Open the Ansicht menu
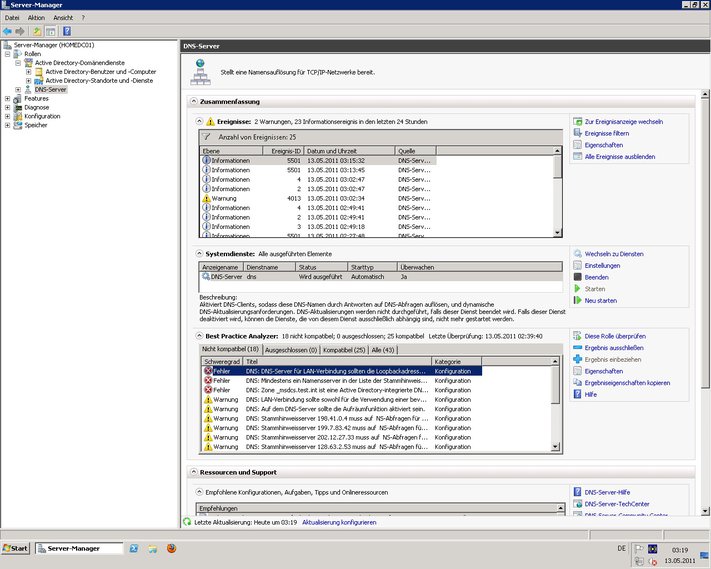Image resolution: width=711 pixels, height=569 pixels. click(63, 18)
